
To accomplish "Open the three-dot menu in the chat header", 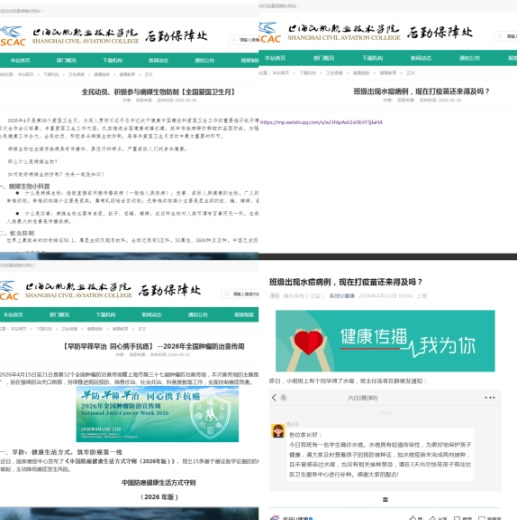I will click(490, 397).
